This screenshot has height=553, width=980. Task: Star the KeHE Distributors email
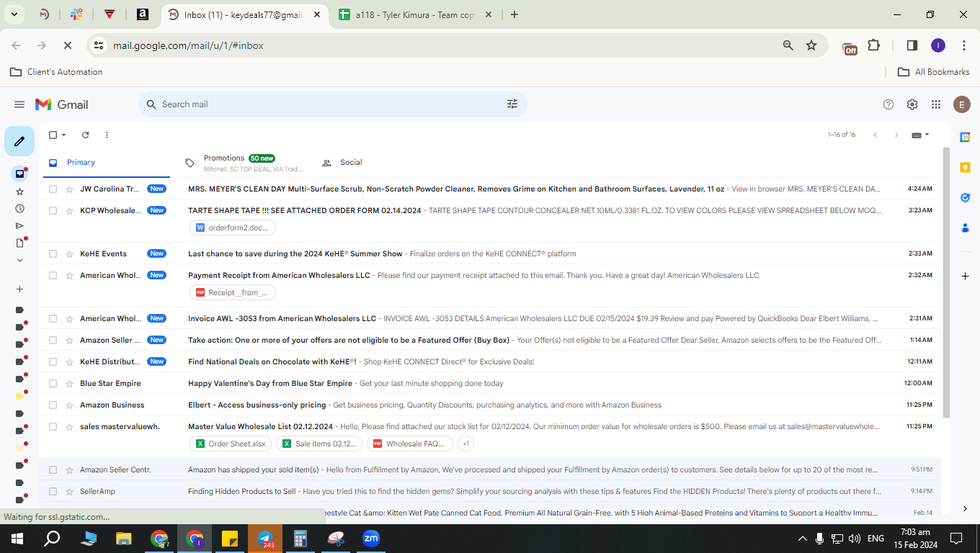click(x=69, y=361)
